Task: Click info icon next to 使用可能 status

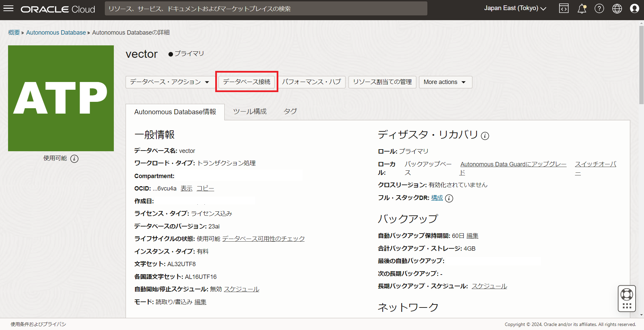Action: pos(75,159)
